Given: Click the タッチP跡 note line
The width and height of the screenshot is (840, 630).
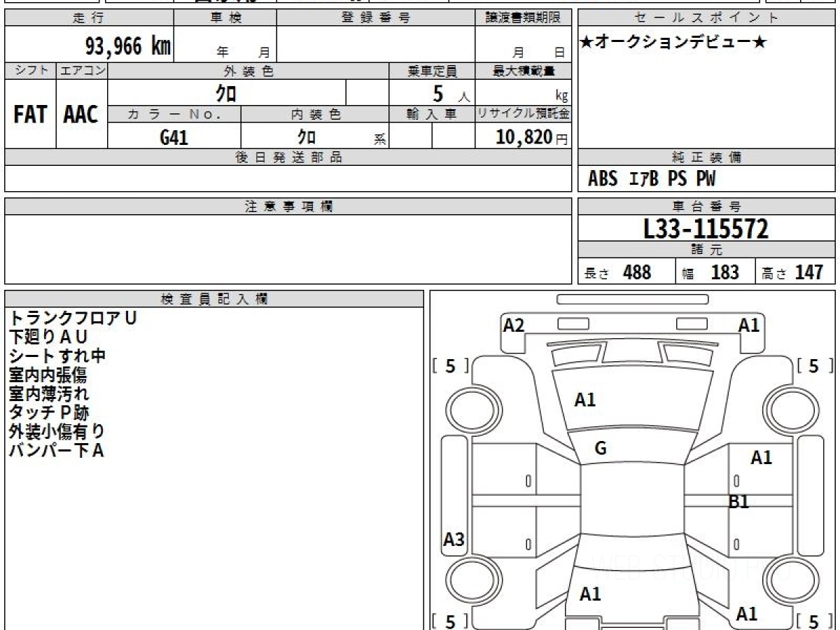Looking at the screenshot, I should [49, 412].
